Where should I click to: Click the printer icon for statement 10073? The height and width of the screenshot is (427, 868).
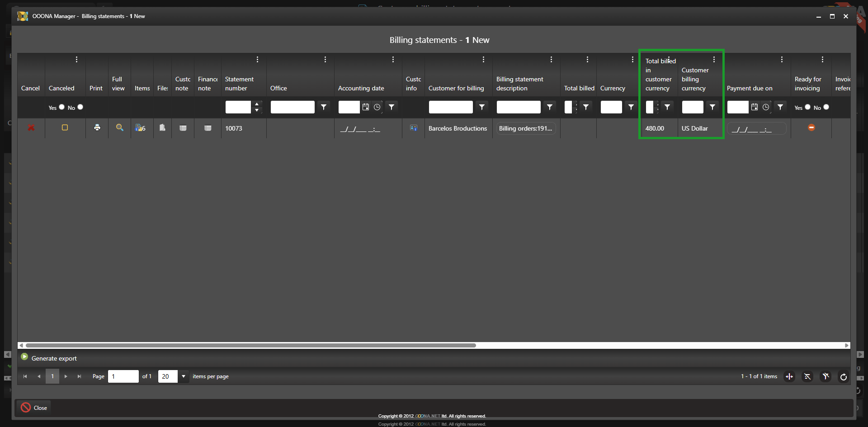point(97,128)
